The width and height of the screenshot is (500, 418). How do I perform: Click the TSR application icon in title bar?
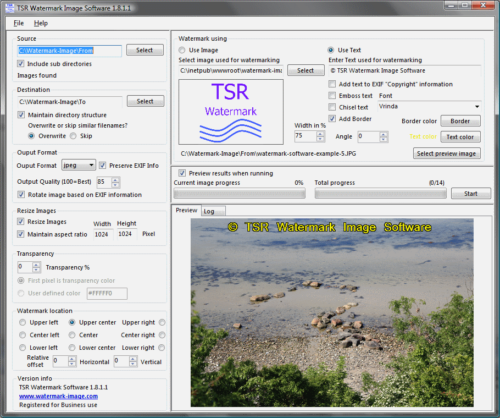(x=10, y=8)
